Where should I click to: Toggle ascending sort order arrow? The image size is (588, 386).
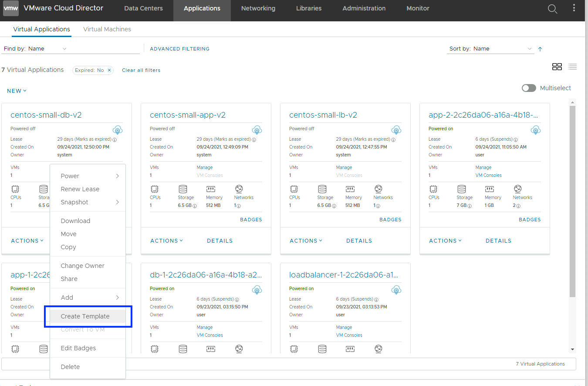point(540,49)
